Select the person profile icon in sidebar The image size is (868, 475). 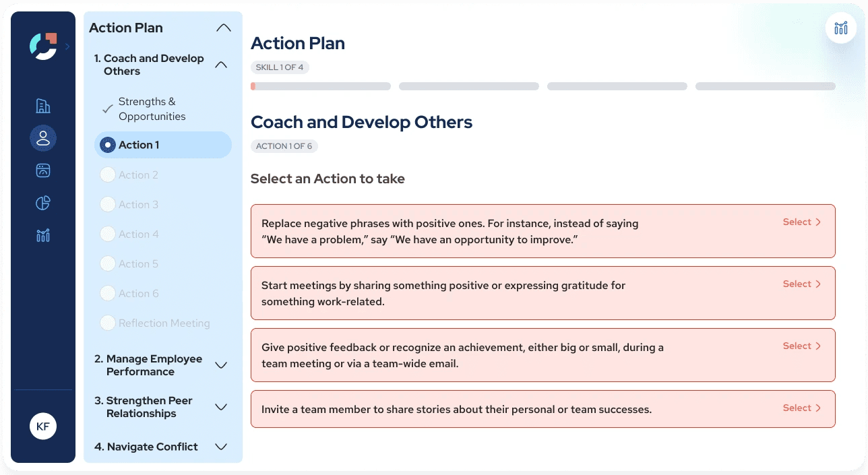pos(43,138)
